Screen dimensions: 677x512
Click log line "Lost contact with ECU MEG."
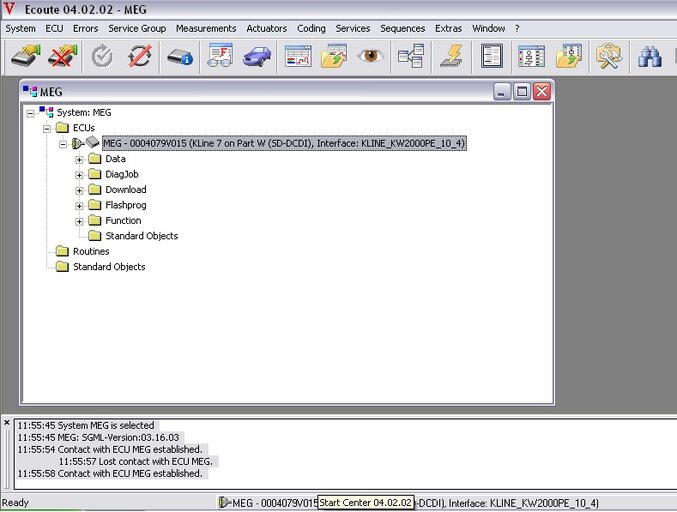[x=155, y=461]
